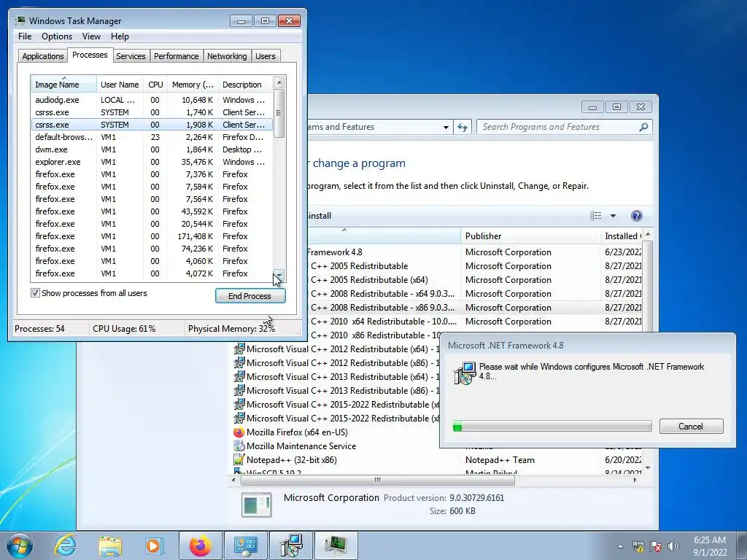
Task: Click the search magnifier icon
Action: click(643, 127)
